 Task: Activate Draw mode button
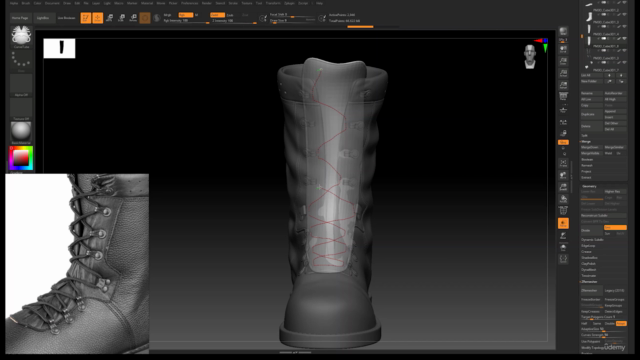coord(98,18)
